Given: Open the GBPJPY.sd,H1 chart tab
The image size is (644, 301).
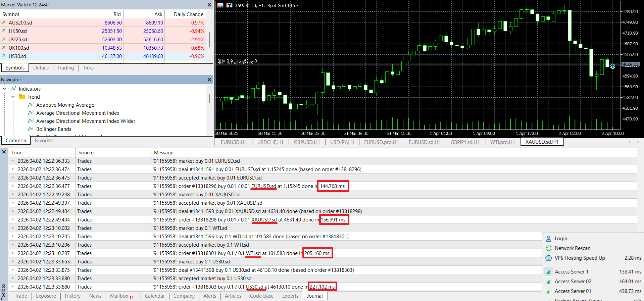Looking at the screenshot, I should pos(465,142).
